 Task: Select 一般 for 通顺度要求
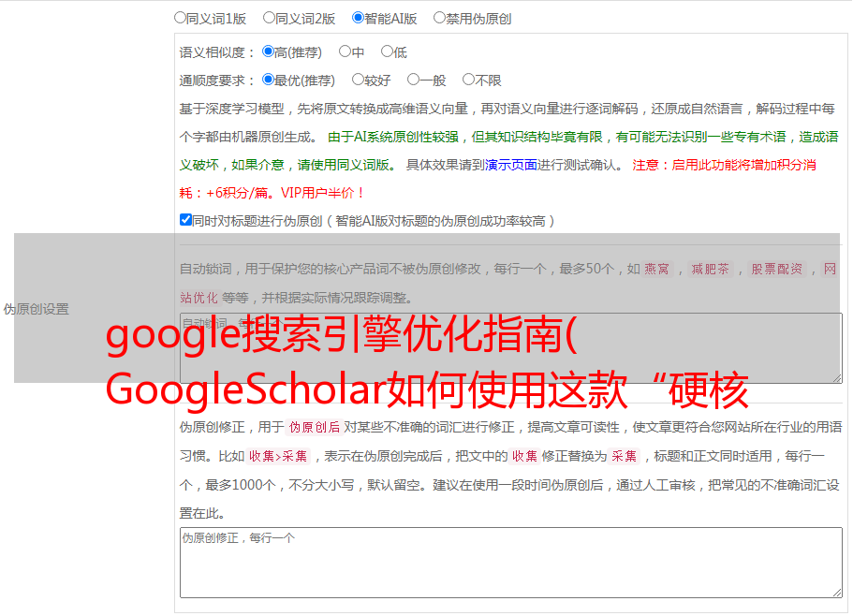coord(414,80)
